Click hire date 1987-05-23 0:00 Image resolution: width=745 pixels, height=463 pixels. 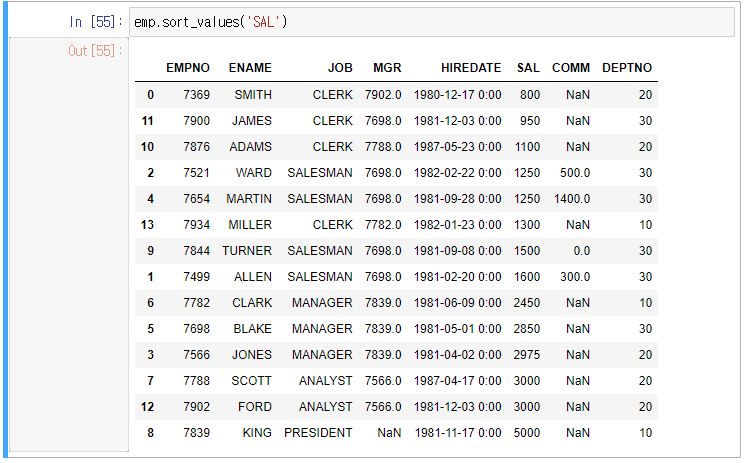[x=458, y=147]
